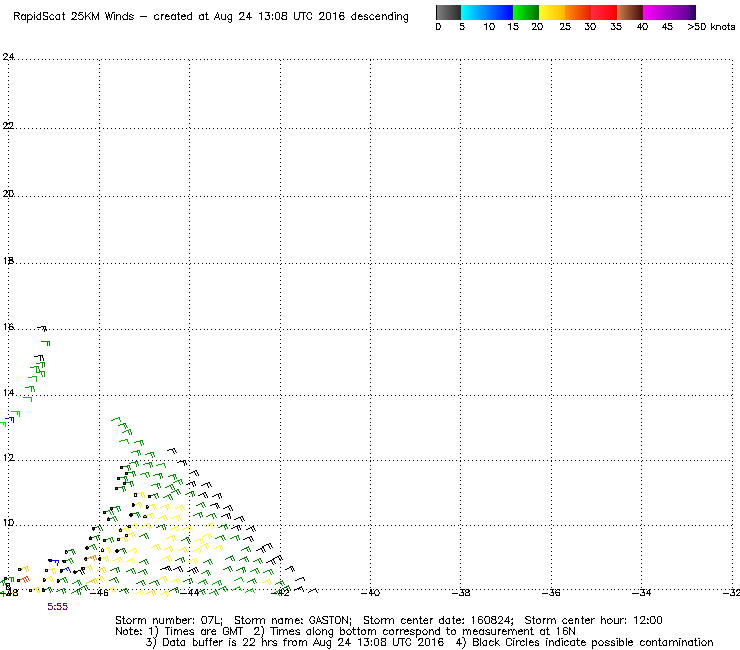Viewport: 740px width, 650px height.
Task: Click the longitude label -34
Action: tap(642, 592)
